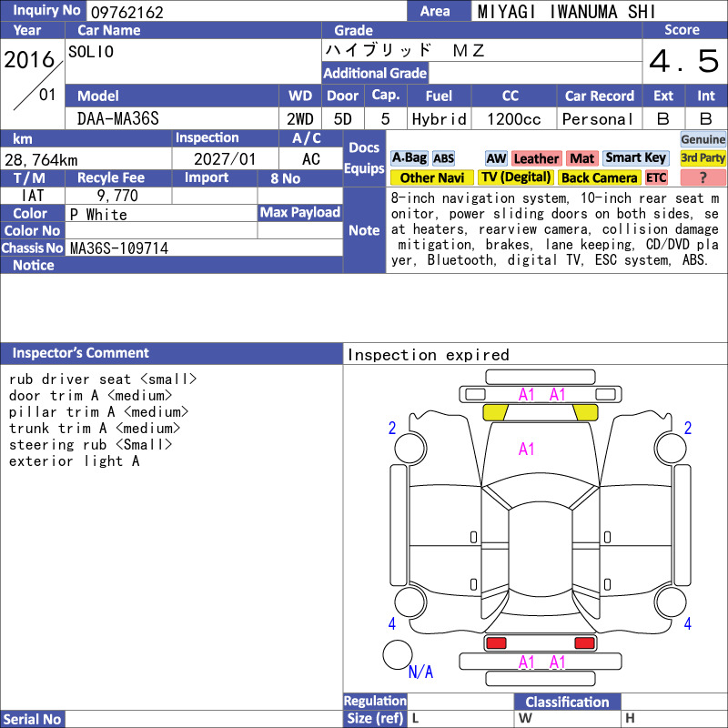Click the Genuine label badge
728x728 pixels.
tap(703, 139)
